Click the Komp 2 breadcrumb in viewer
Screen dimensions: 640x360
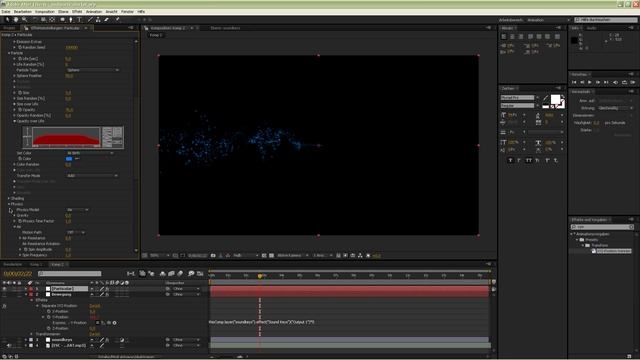(156, 35)
